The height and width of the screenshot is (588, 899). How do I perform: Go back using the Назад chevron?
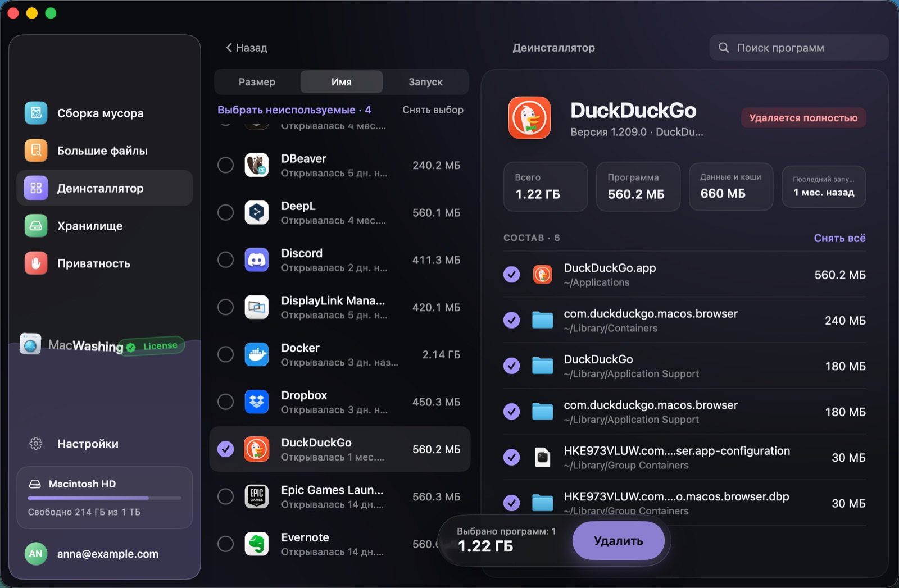pos(229,48)
